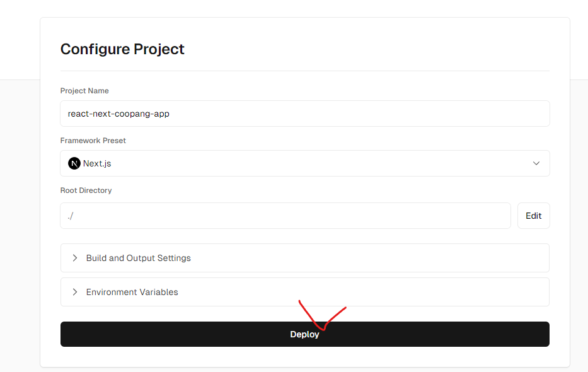The width and height of the screenshot is (588, 372).
Task: Open the Framework Preset dropdown
Action: pyautogui.click(x=305, y=163)
